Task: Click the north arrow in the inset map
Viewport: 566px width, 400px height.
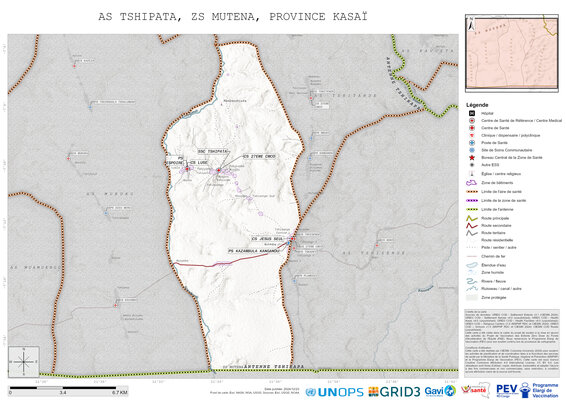Action: coord(471,24)
